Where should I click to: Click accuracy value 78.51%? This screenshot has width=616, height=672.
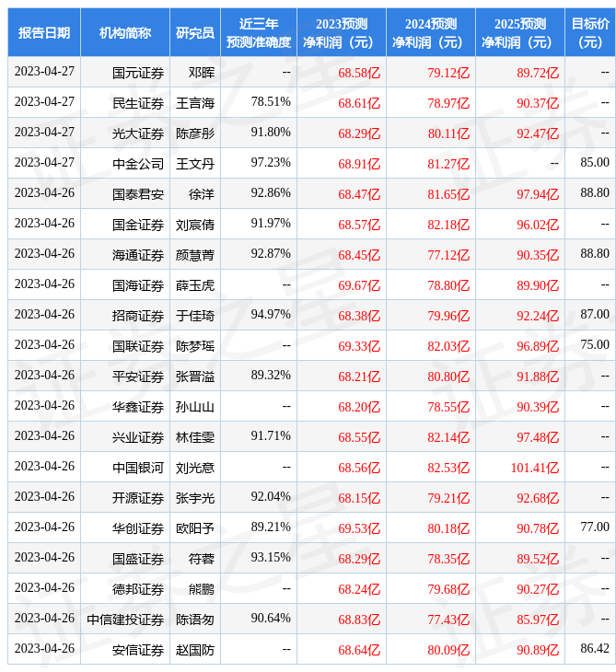coord(271,101)
